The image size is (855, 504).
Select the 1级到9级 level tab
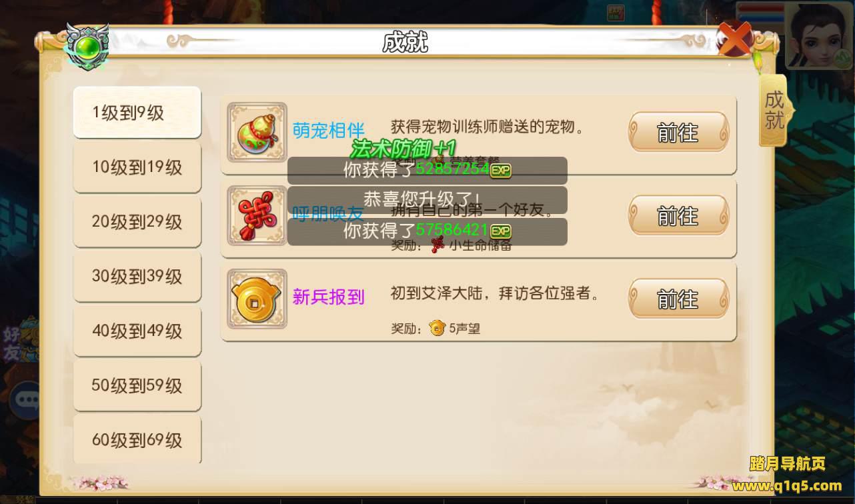point(137,112)
